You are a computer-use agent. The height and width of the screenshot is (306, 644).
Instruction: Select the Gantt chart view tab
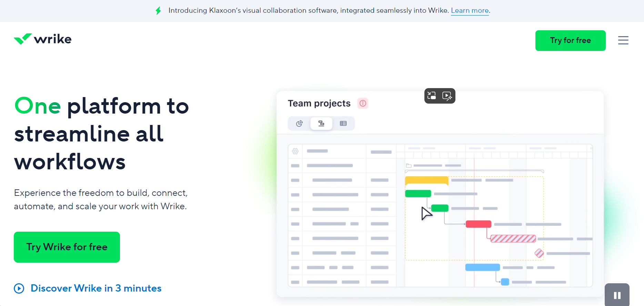pyautogui.click(x=321, y=124)
